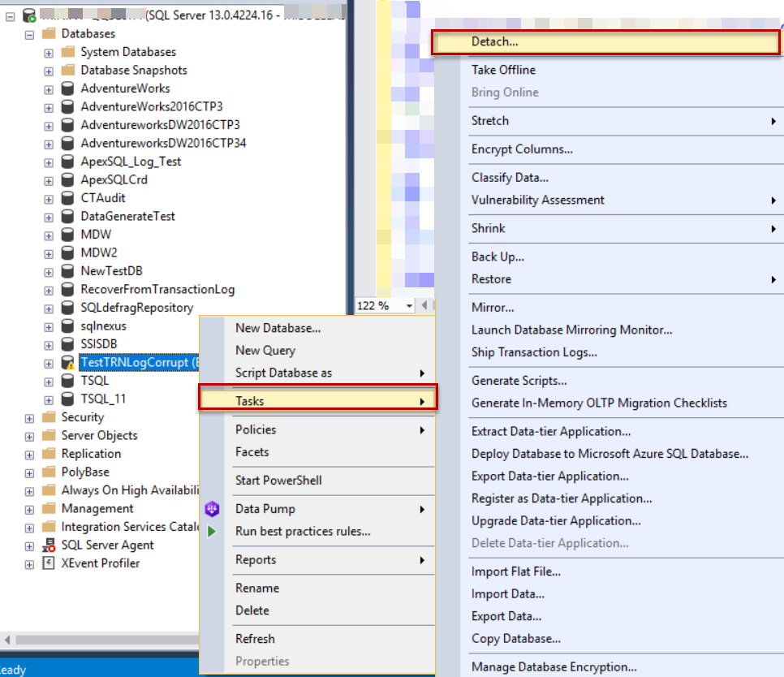Click the Integration Services Catalogs icon
The width and height of the screenshot is (784, 677).
(x=48, y=526)
